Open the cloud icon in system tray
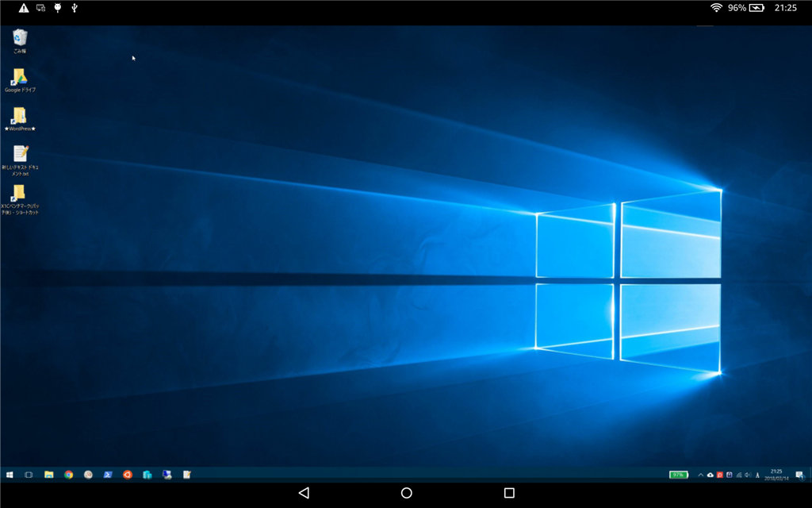Screen dimensions: 812x508 click(710, 475)
